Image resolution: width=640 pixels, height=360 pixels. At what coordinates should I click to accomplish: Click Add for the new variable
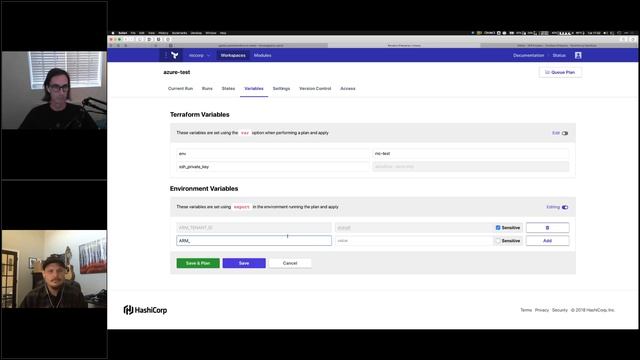coord(547,241)
